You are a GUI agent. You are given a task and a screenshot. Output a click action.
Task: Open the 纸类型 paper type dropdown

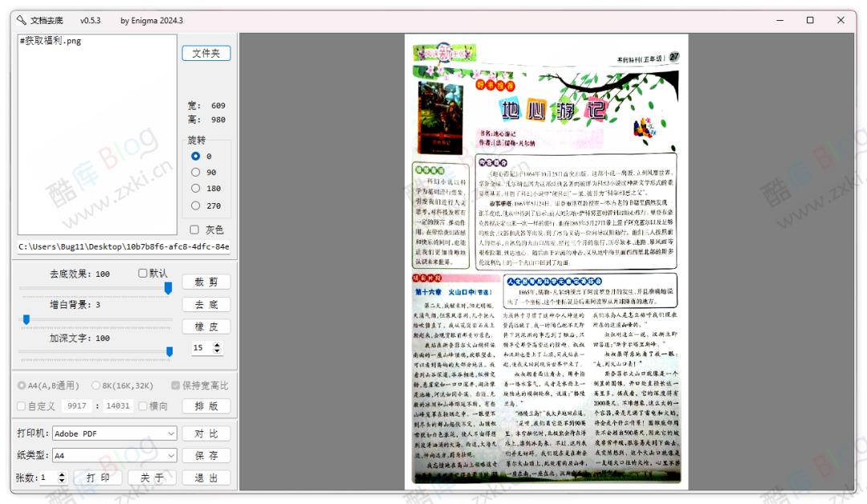point(112,455)
